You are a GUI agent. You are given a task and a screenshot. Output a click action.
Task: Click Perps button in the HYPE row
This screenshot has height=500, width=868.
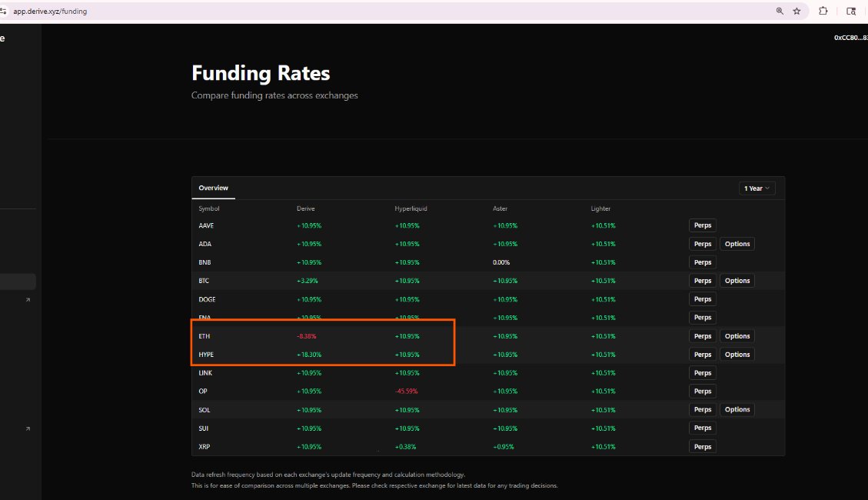tap(703, 355)
